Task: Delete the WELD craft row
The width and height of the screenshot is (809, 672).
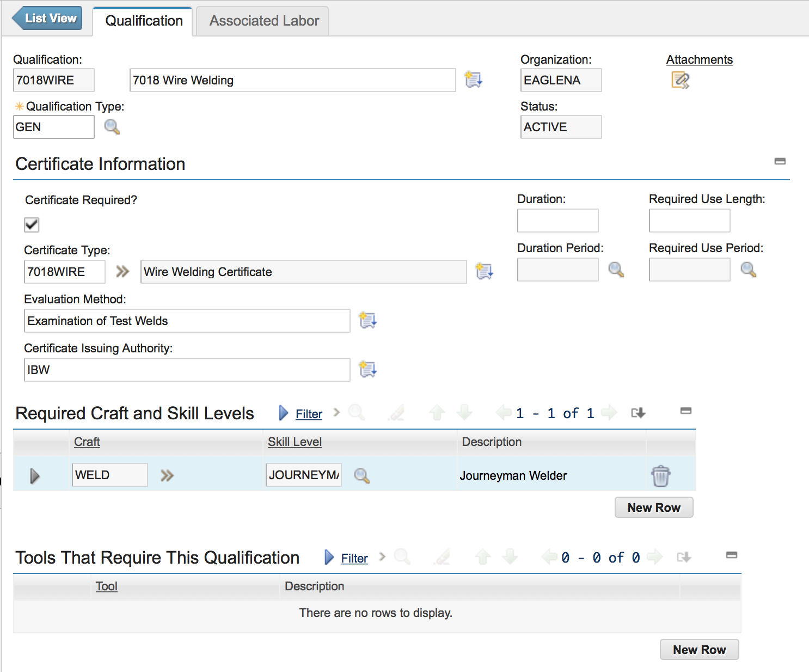Action: coord(660,475)
